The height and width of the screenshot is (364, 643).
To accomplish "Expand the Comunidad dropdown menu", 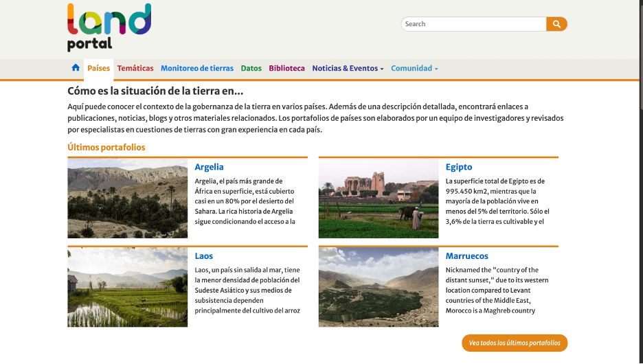I will [x=414, y=69].
